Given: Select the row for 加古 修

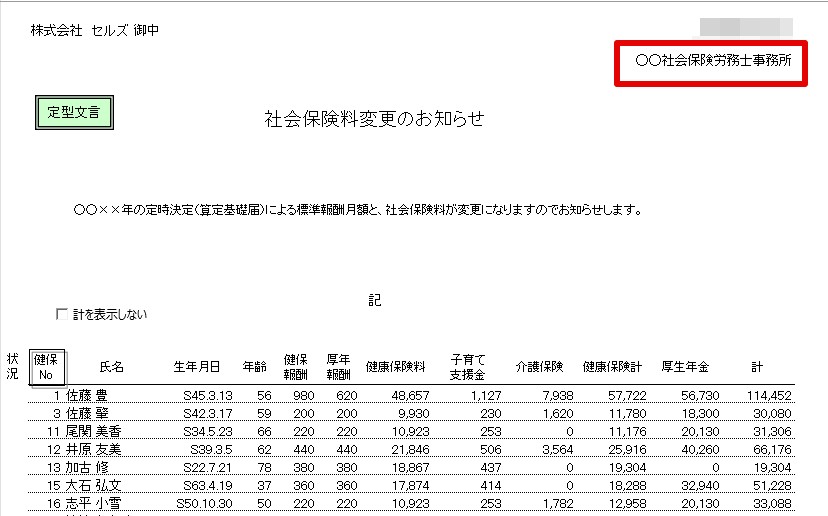Looking at the screenshot, I should 411,467.
